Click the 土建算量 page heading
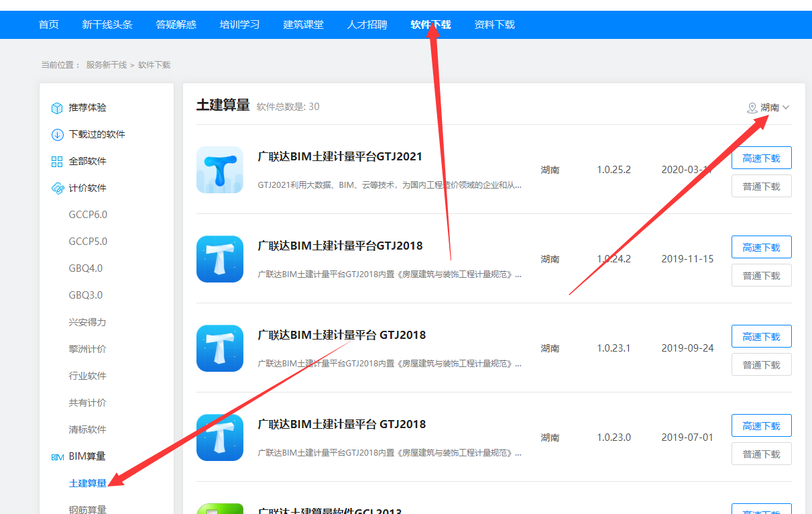 (223, 105)
